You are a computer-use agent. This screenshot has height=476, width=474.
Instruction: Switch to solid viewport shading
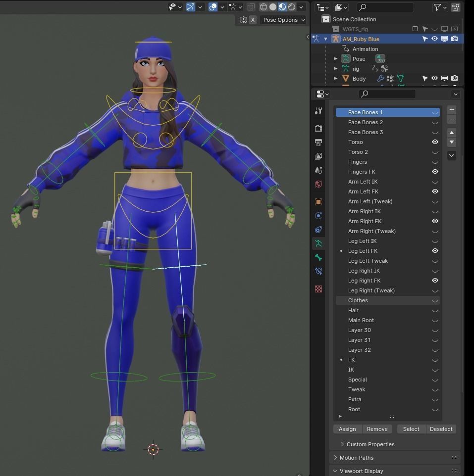pyautogui.click(x=273, y=7)
